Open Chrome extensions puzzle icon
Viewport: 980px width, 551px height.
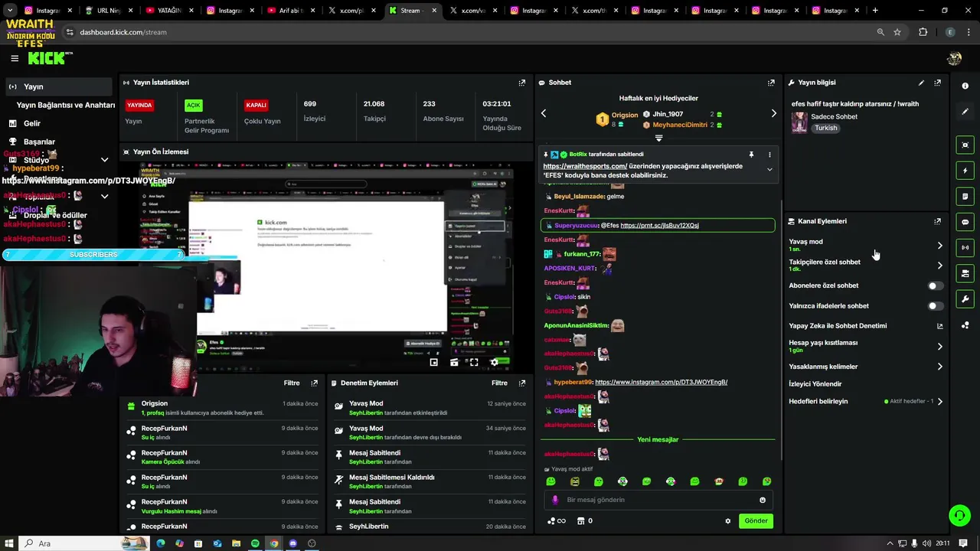click(x=923, y=32)
